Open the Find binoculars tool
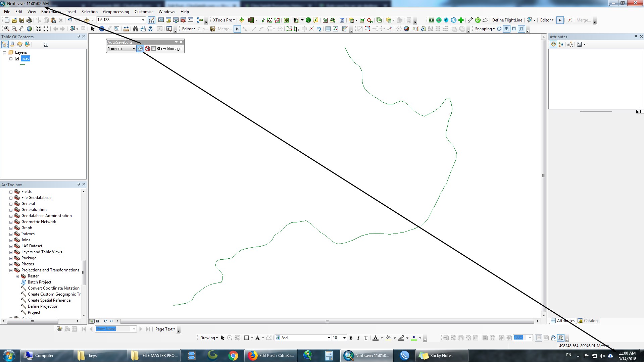 pos(135,29)
